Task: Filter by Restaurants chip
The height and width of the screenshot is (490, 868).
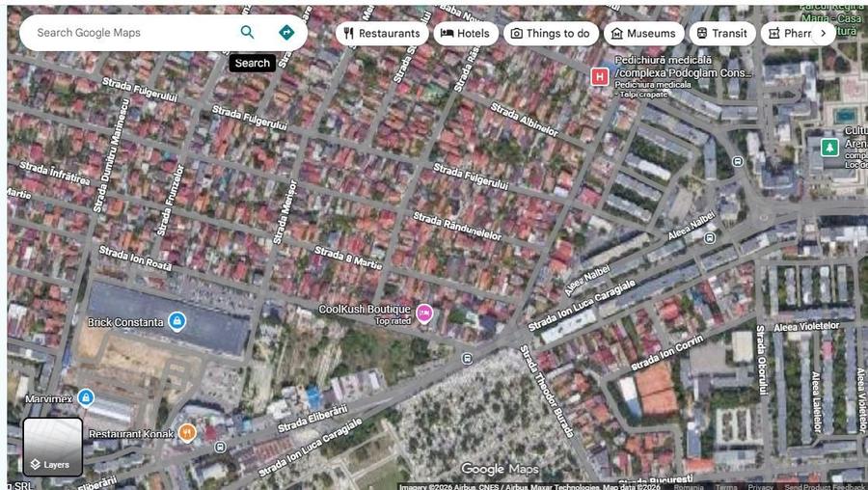Action: click(382, 33)
